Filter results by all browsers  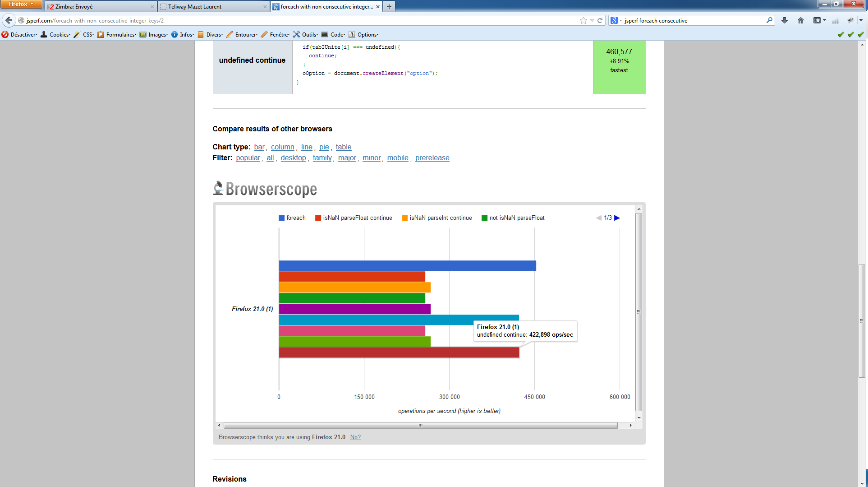[270, 158]
